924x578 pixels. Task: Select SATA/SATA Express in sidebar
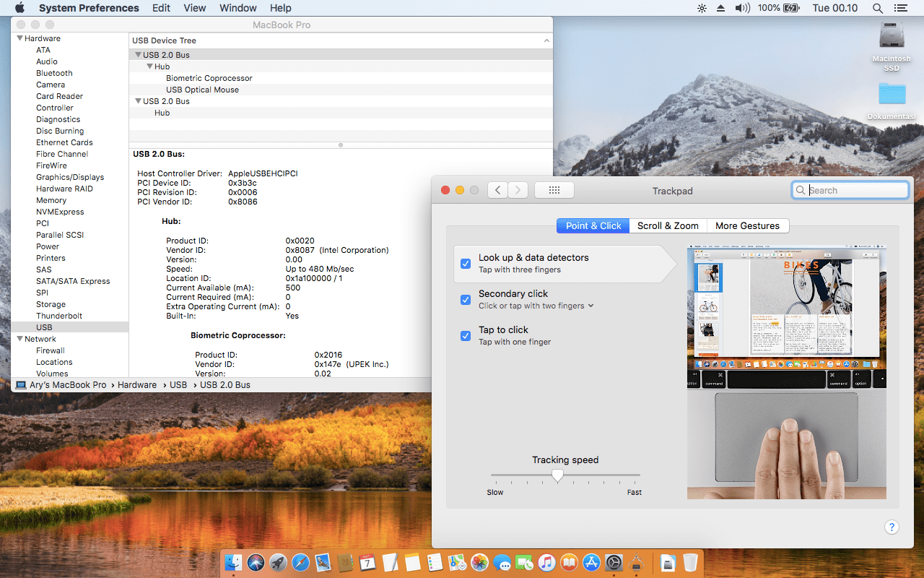click(73, 281)
